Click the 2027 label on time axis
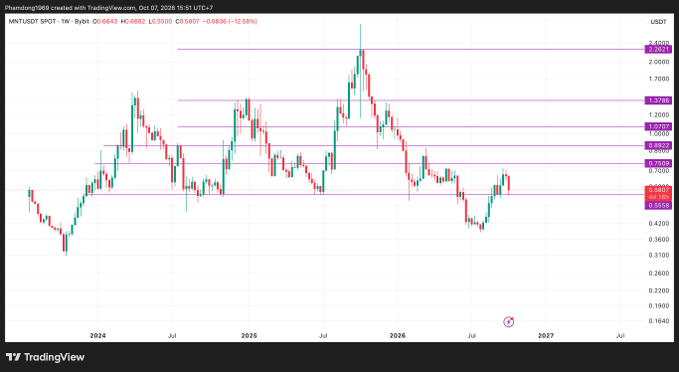 (x=546, y=336)
